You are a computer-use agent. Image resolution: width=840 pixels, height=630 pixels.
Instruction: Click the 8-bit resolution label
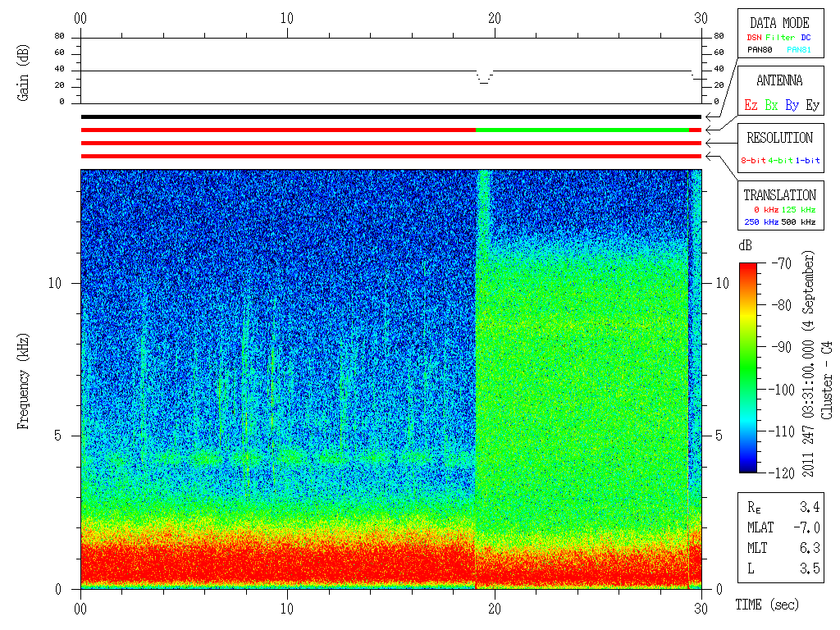click(x=753, y=160)
